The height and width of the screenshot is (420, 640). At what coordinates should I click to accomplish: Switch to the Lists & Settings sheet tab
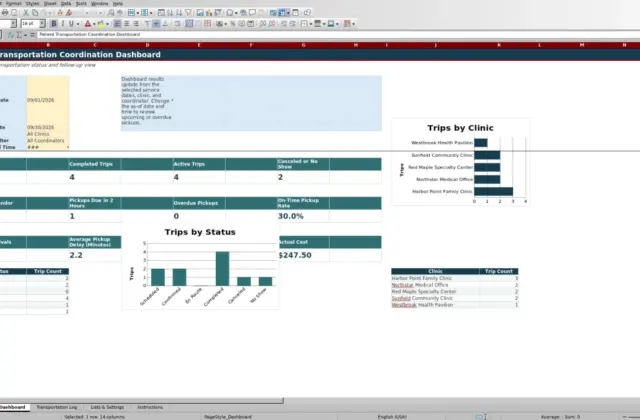point(107,407)
